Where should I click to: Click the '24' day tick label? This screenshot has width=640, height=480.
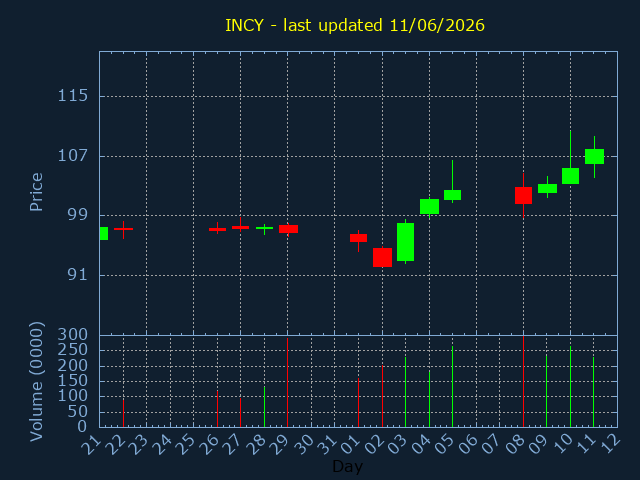coord(162,445)
